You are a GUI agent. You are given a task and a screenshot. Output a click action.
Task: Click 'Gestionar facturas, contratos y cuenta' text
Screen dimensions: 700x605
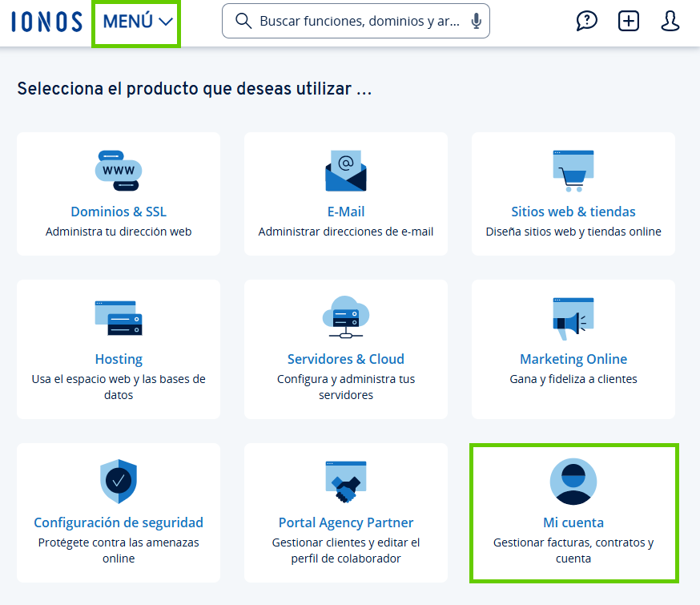573,551
